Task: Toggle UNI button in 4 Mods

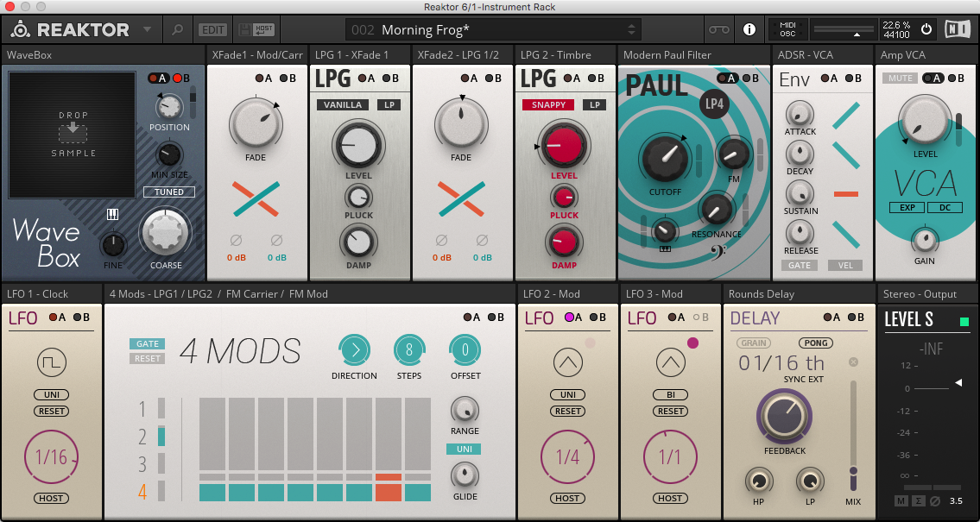Action: pos(464,449)
